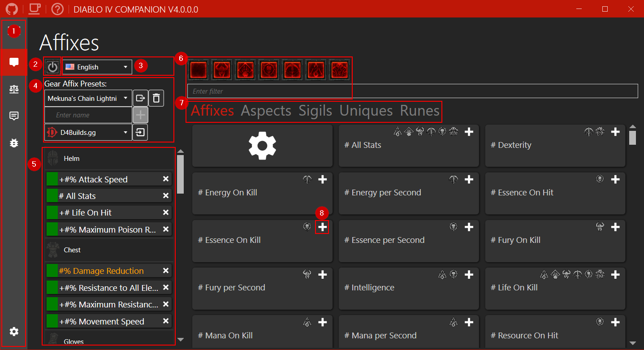This screenshot has height=350, width=644.
Task: Click the gear list down scroll arrow
Action: click(181, 340)
